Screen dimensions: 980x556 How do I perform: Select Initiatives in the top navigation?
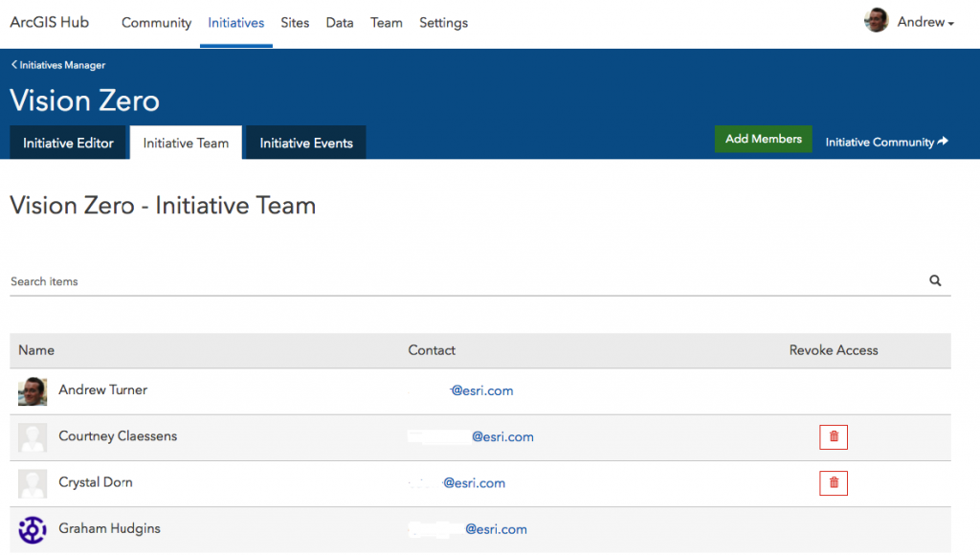[235, 23]
